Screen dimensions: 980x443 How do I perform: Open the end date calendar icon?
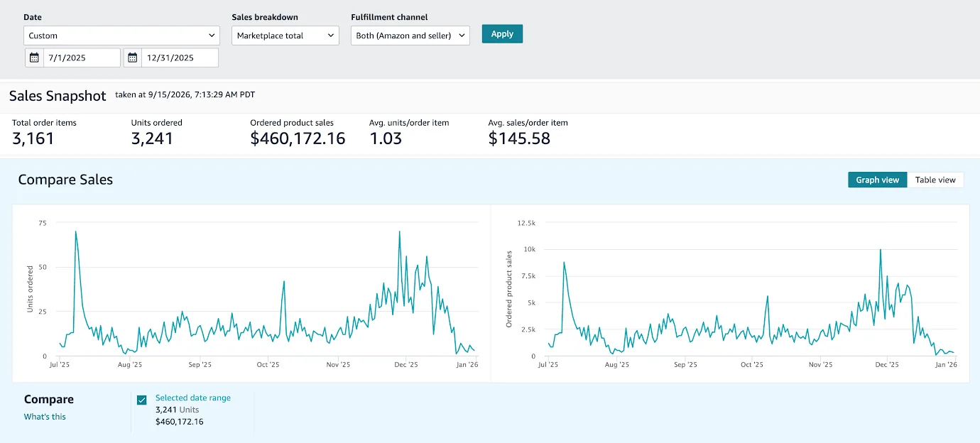(x=133, y=58)
